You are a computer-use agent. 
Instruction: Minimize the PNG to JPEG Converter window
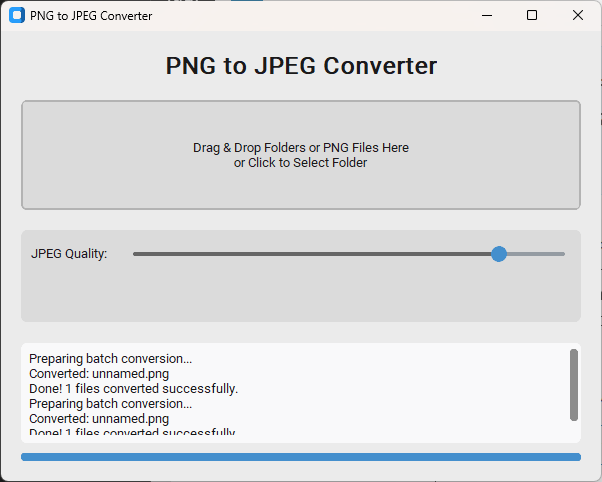coord(487,15)
